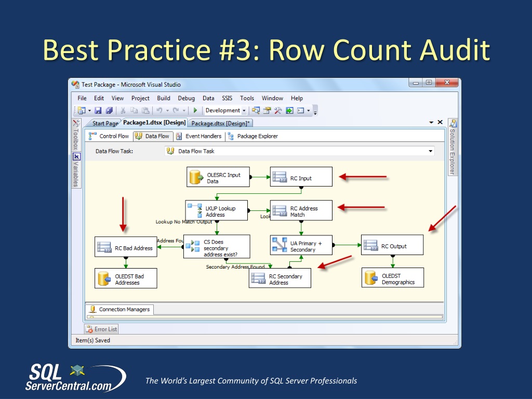Select the Package.dtsx [Design]* tab
The height and width of the screenshot is (399, 532).
[220, 123]
